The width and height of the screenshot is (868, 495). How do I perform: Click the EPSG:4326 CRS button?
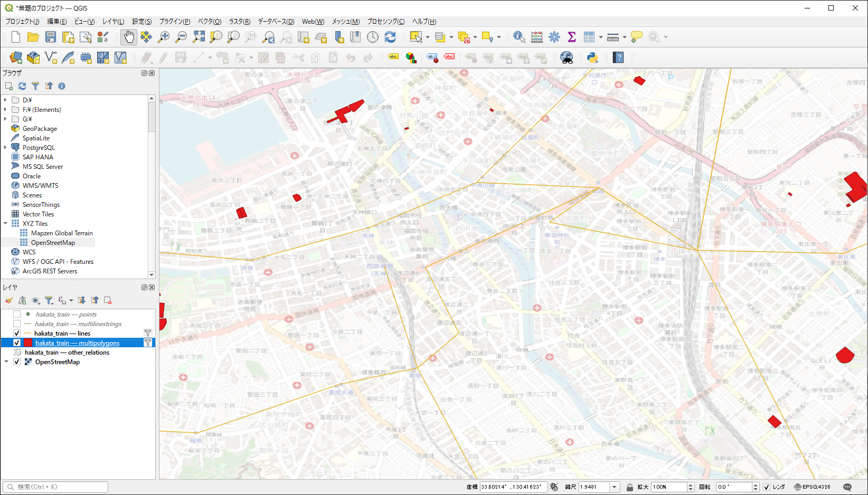(x=812, y=487)
